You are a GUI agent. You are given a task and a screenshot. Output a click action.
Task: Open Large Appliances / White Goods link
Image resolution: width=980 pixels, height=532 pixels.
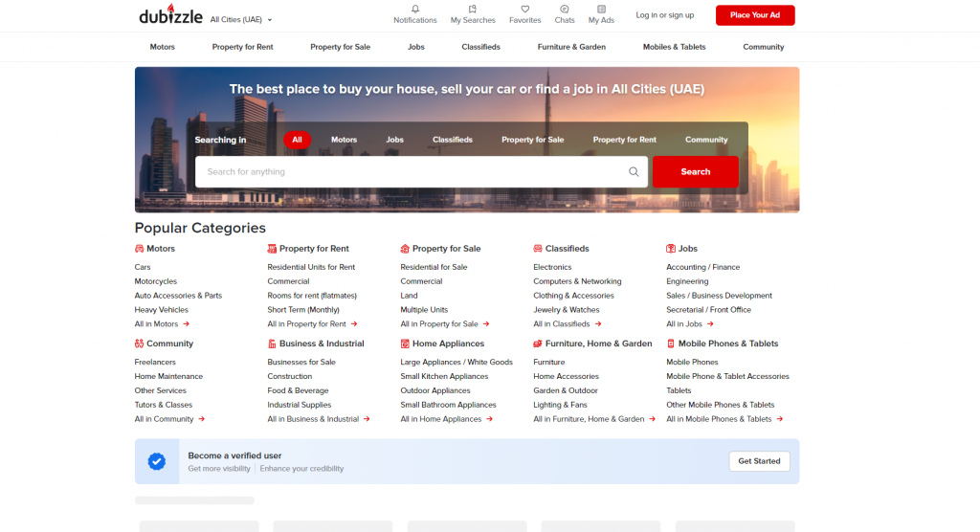coord(457,362)
